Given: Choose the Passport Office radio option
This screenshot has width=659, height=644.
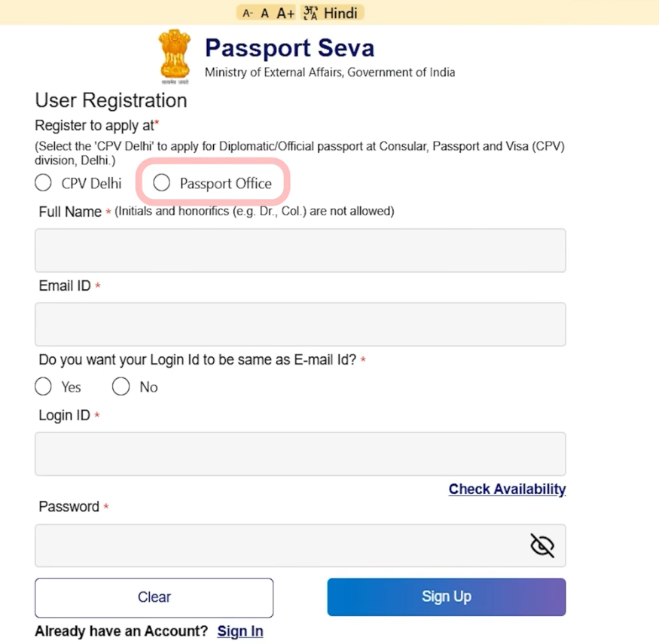Looking at the screenshot, I should pos(162,183).
